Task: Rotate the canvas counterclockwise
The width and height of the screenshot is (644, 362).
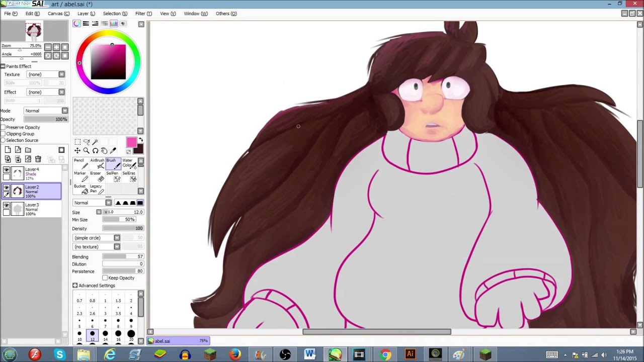Action: (x=48, y=55)
